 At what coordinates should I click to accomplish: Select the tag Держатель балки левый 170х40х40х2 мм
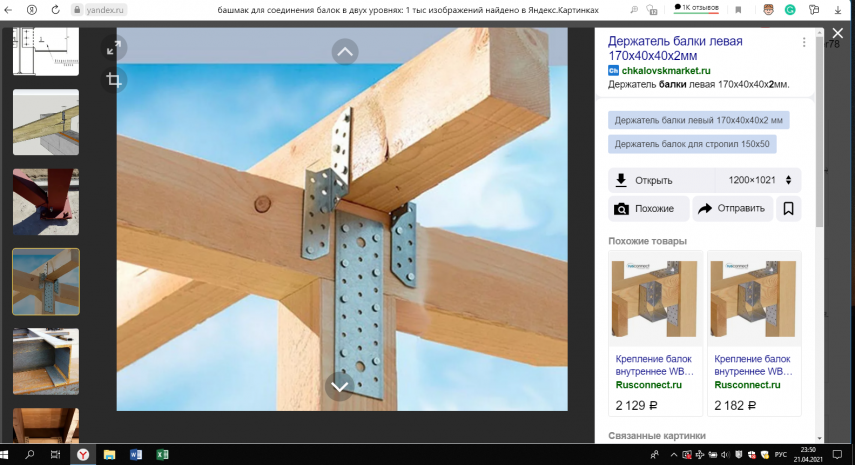(x=698, y=120)
